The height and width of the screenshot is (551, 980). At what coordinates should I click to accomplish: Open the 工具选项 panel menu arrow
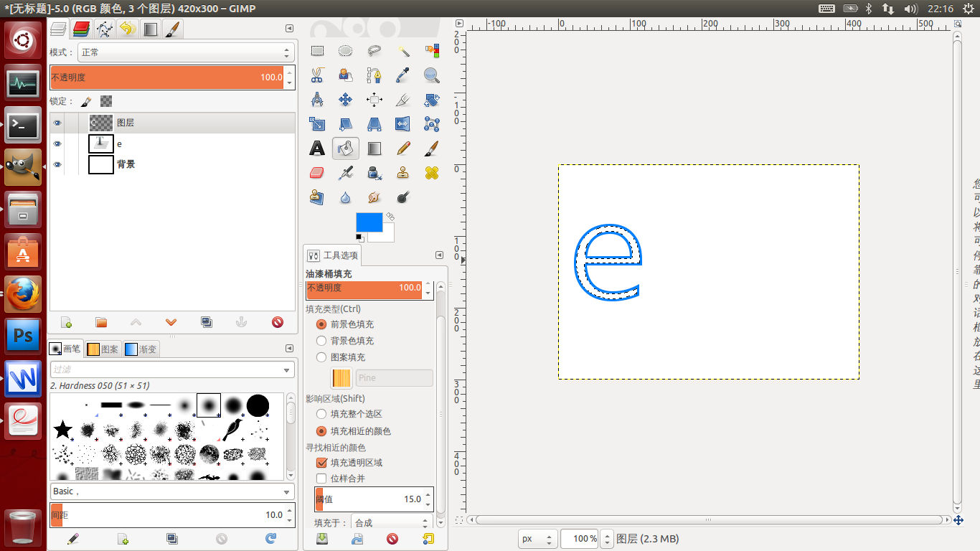(439, 255)
